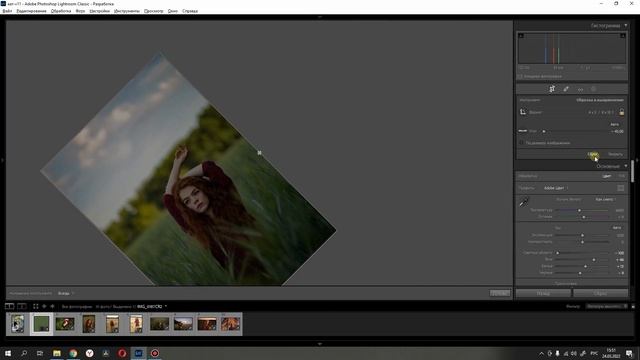
Task: Open the crop aspect ratio dropdown
Action: tap(601, 112)
